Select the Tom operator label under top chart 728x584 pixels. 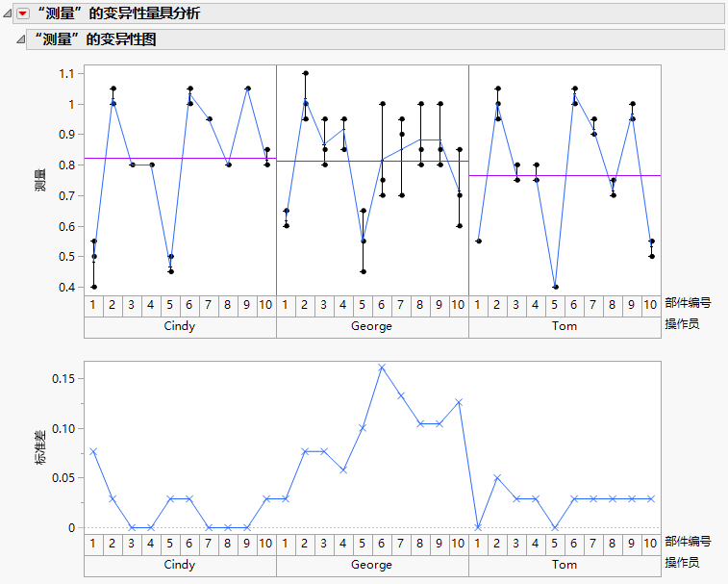tap(565, 326)
